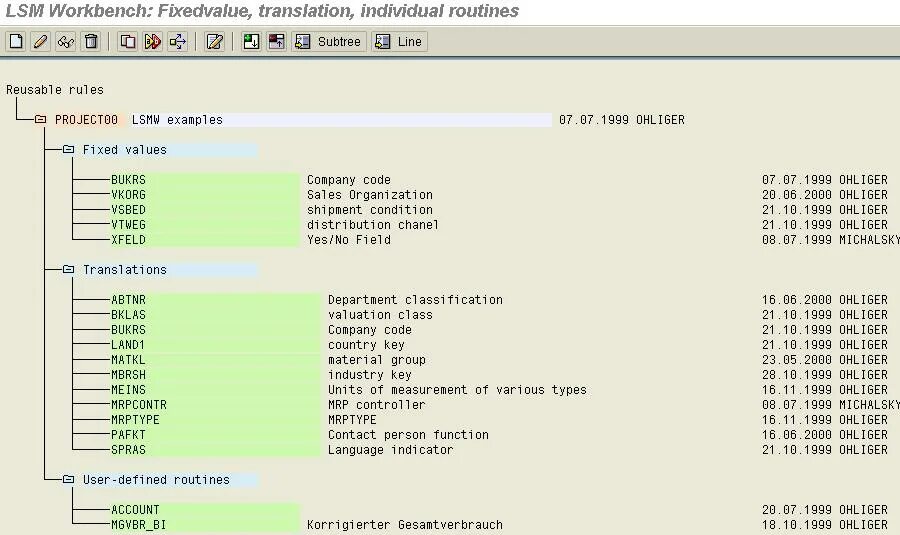Viewport: 900px width, 535px height.
Task: Click '08.07.1999 MICHALSKY' on XFELD row
Action: (831, 239)
